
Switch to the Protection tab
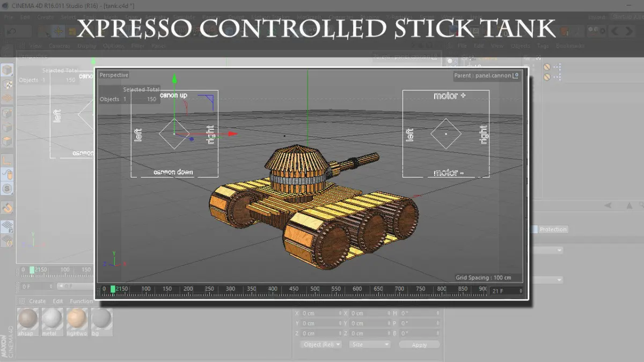pyautogui.click(x=553, y=230)
